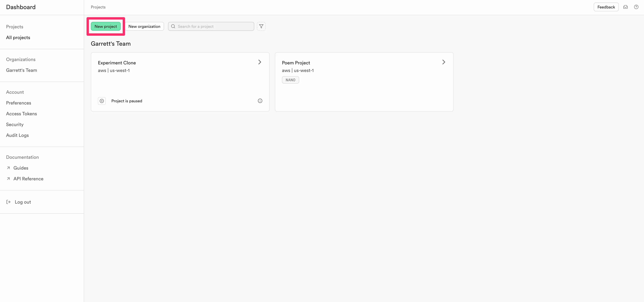644x302 pixels.
Task: Click the NANO badge on Poem Project
Action: click(x=290, y=80)
